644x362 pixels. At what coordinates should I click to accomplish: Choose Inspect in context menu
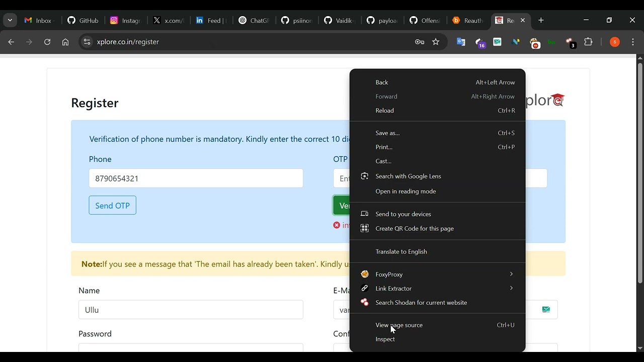[x=437, y=339]
